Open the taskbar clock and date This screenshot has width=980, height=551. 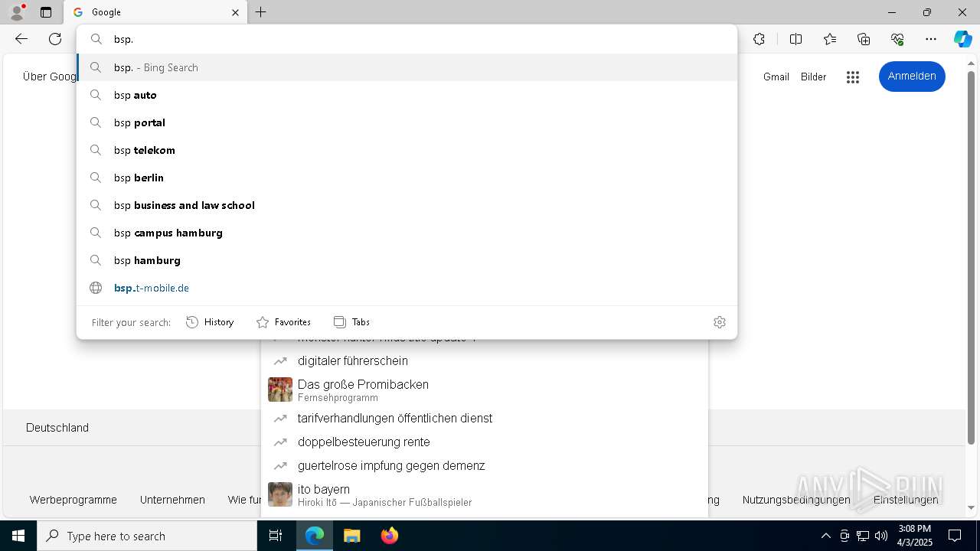pyautogui.click(x=915, y=536)
